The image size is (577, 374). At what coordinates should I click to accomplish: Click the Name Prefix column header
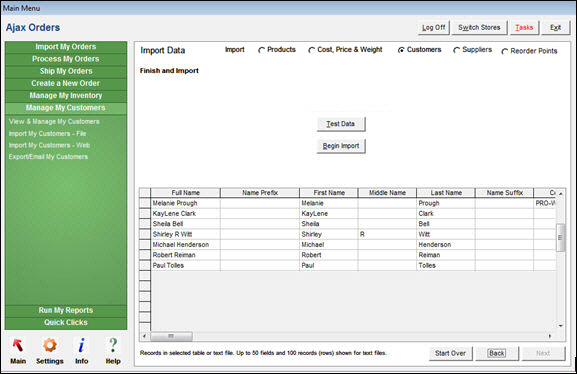click(x=260, y=193)
